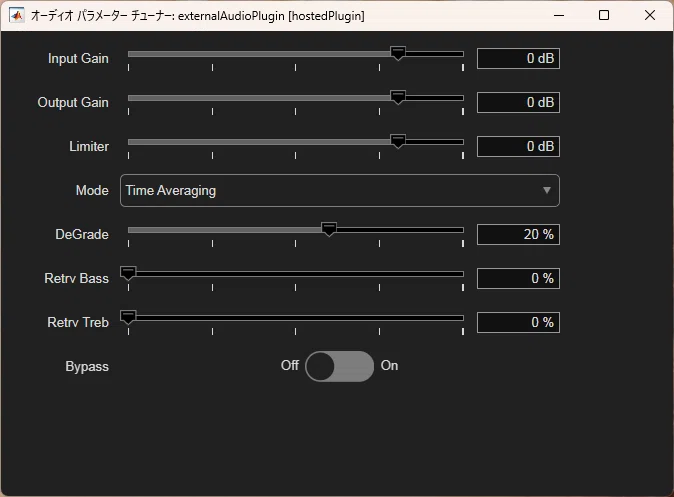Open the Mode dropdown showing Time Averaging

tap(340, 190)
